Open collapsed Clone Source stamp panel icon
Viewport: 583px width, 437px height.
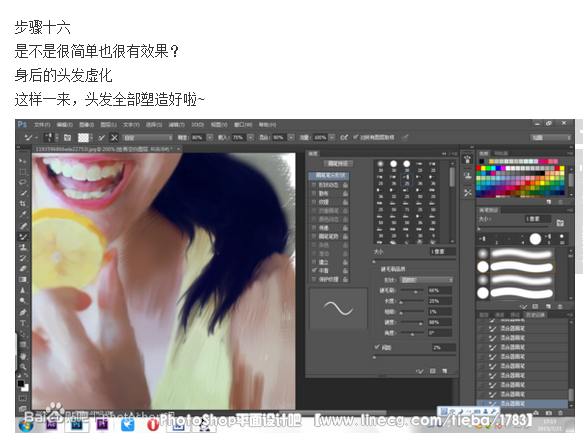(468, 176)
